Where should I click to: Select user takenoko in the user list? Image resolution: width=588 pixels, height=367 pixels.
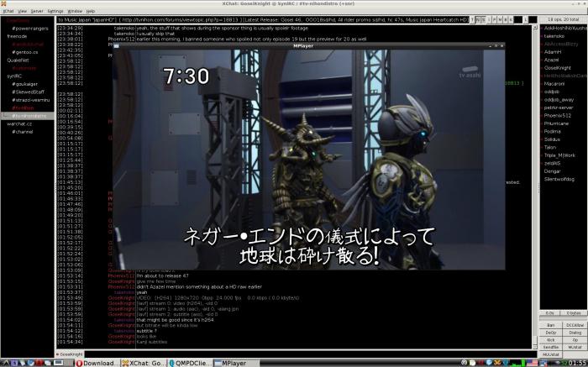[x=554, y=36]
